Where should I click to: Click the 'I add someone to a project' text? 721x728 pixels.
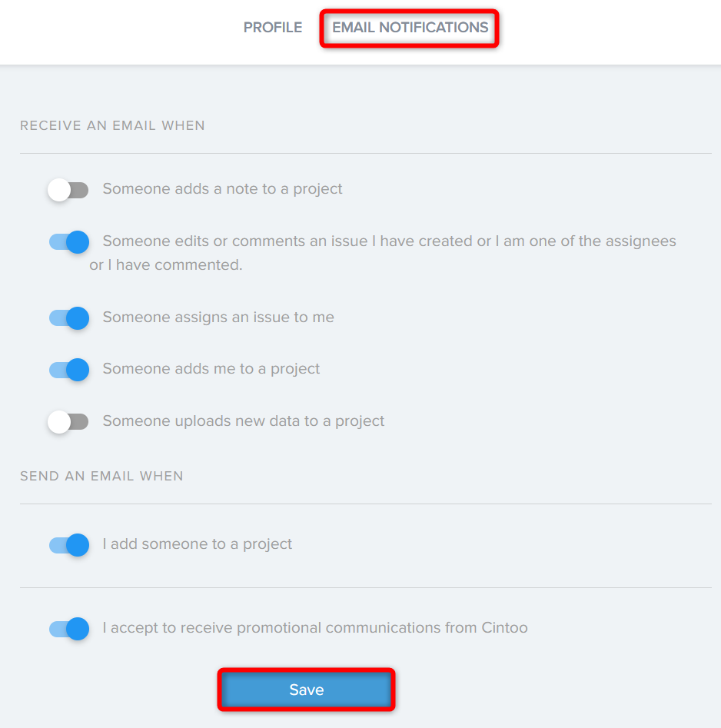pos(198,544)
